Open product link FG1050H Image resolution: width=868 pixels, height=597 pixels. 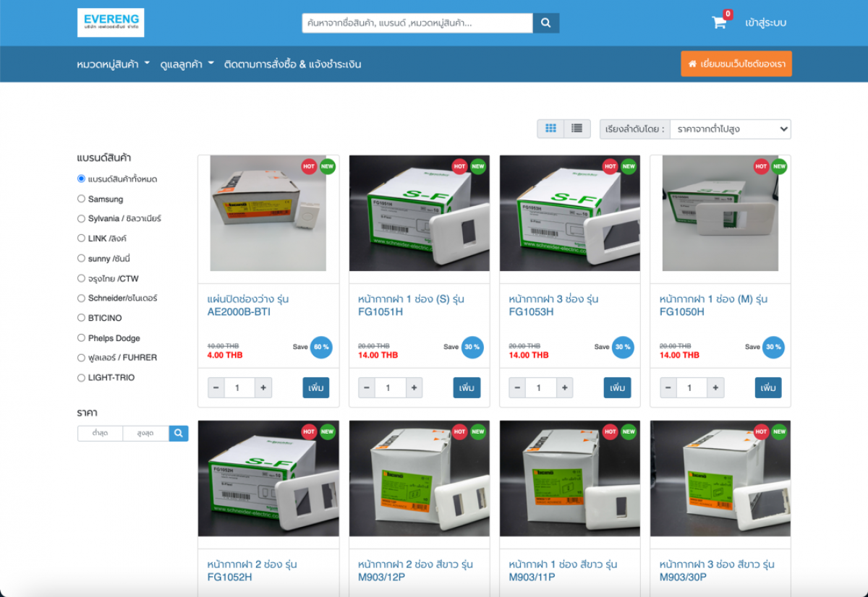tap(713, 306)
